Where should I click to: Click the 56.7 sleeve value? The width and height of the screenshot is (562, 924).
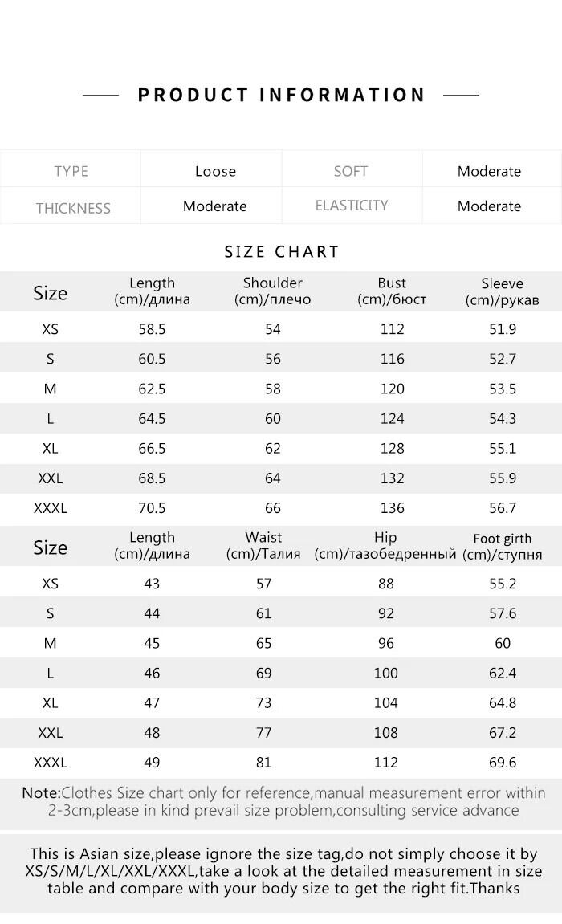502,508
